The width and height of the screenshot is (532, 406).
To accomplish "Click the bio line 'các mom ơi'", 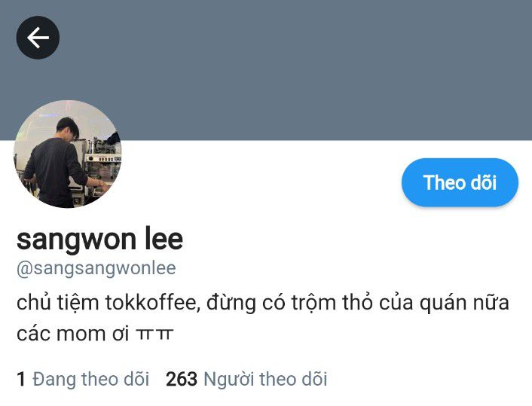I will coord(72,334).
